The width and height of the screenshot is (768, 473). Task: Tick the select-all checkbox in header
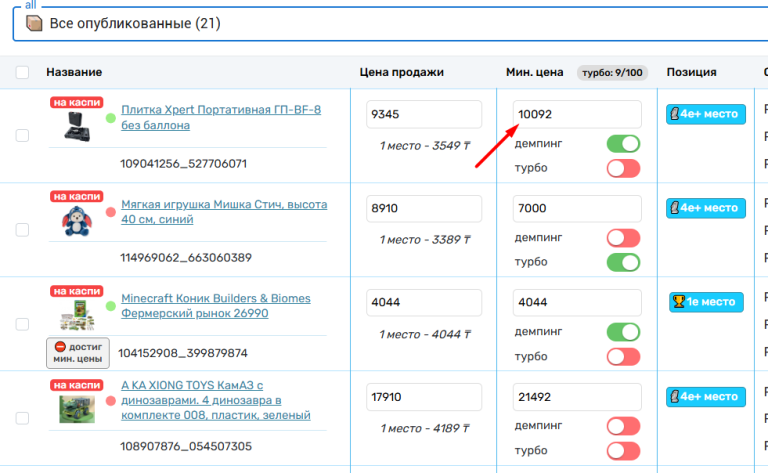point(22,72)
